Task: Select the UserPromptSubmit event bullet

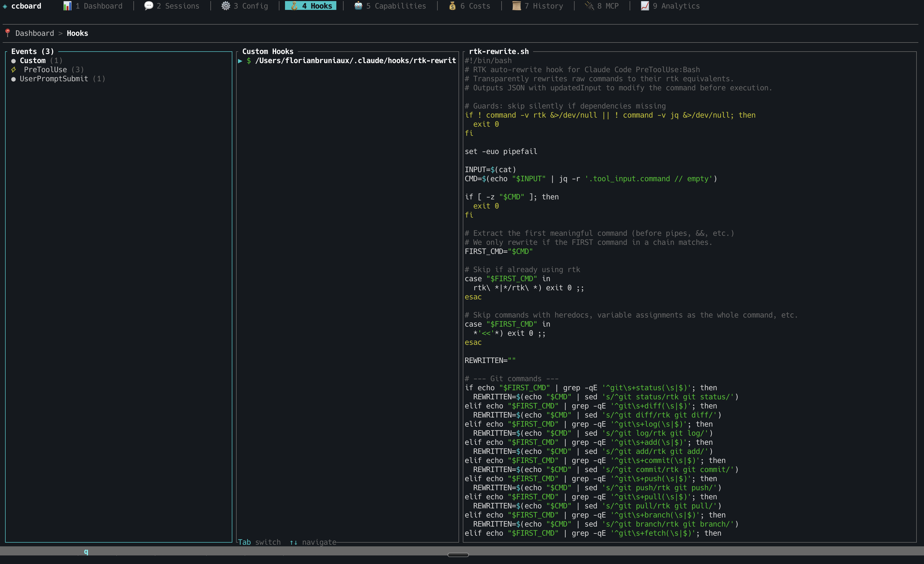Action: pos(13,79)
